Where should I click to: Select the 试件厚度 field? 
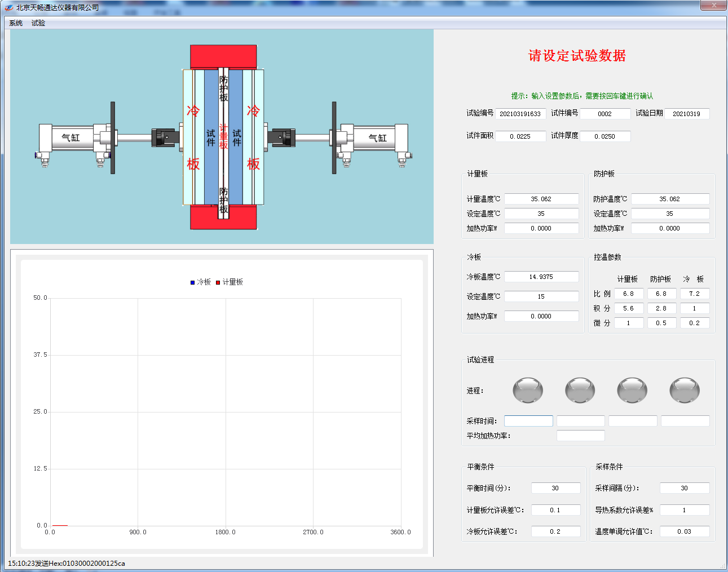605,136
